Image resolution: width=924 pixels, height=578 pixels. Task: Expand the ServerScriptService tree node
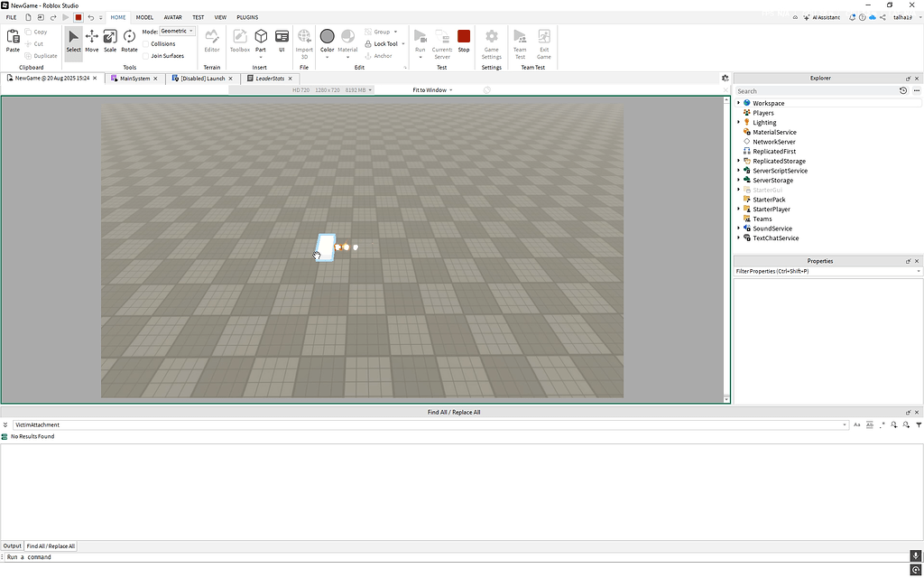[739, 171]
